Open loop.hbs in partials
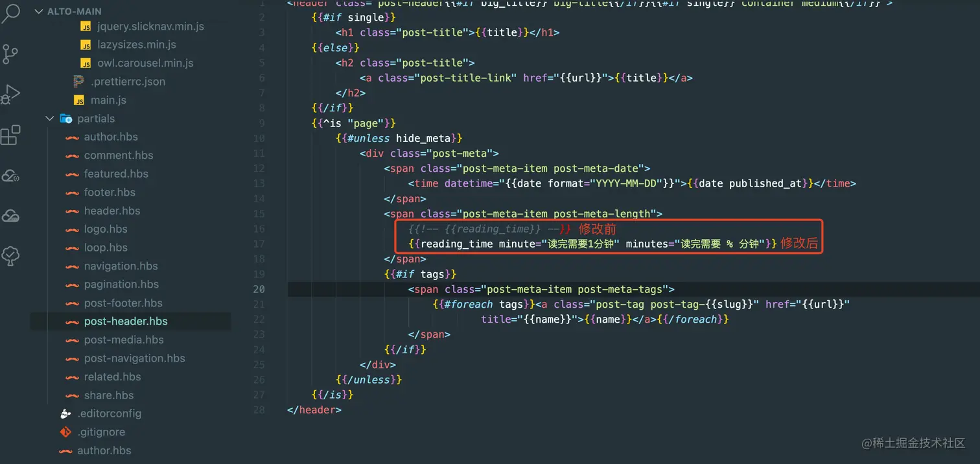980x464 pixels. click(106, 248)
